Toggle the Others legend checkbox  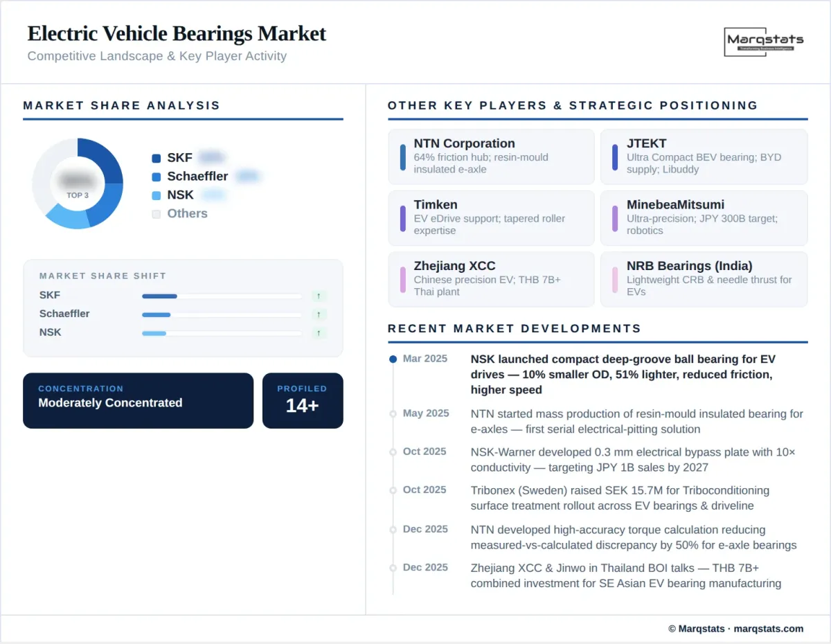(157, 213)
